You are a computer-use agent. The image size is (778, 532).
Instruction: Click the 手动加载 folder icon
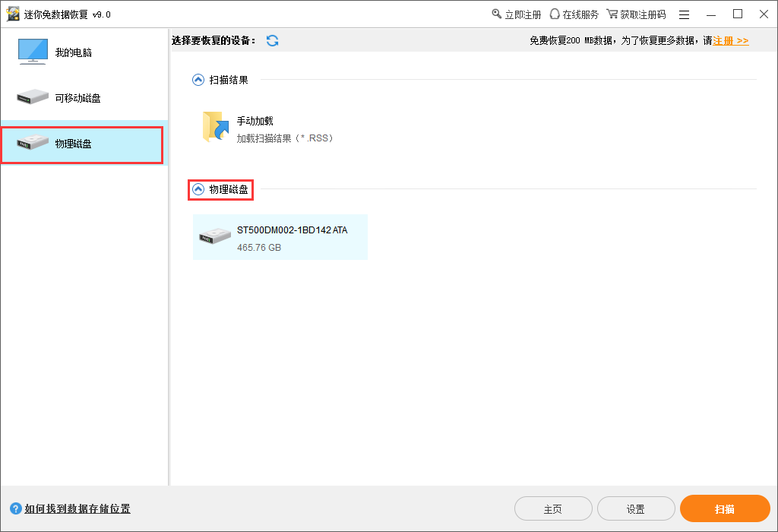[x=215, y=127]
